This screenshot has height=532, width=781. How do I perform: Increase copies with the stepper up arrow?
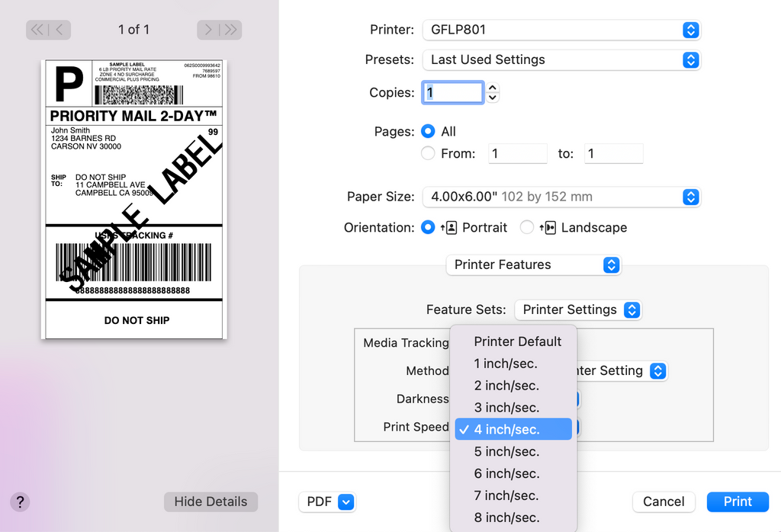pyautogui.click(x=493, y=88)
